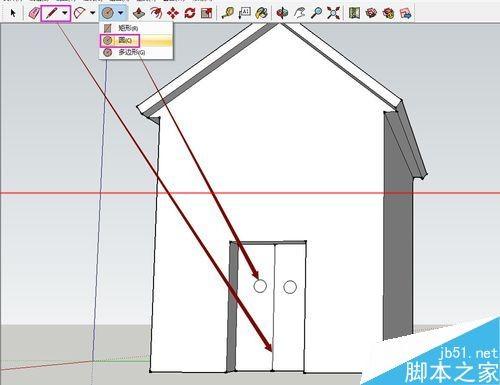Activate the Line pencil tool
This screenshot has width=500, height=385.
[x=51, y=13]
